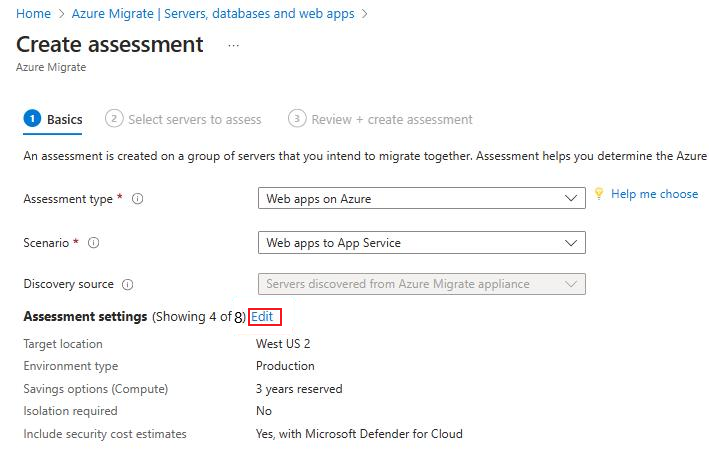Open the ellipsis menu next to Create assessment
Screen dimensions: 709x465
pyautogui.click(x=233, y=45)
